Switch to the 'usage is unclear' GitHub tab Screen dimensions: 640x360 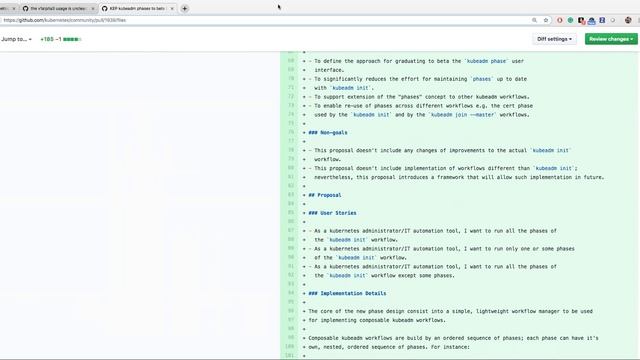pos(58,8)
